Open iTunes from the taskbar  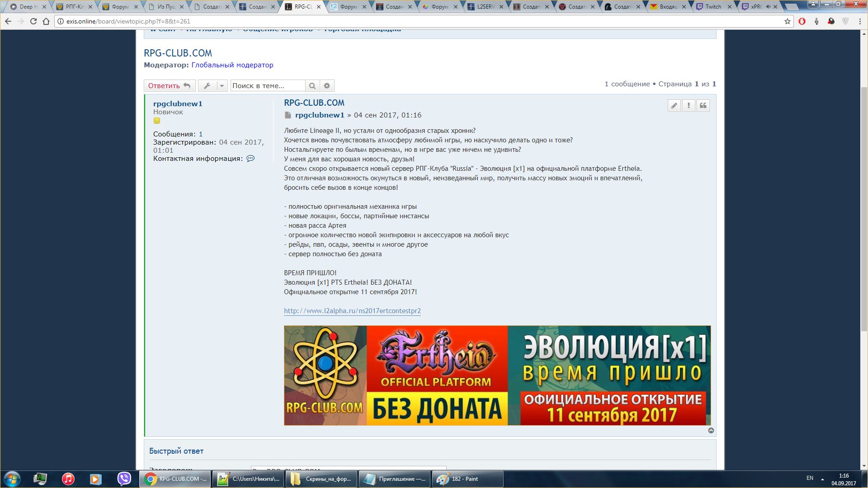(x=68, y=479)
